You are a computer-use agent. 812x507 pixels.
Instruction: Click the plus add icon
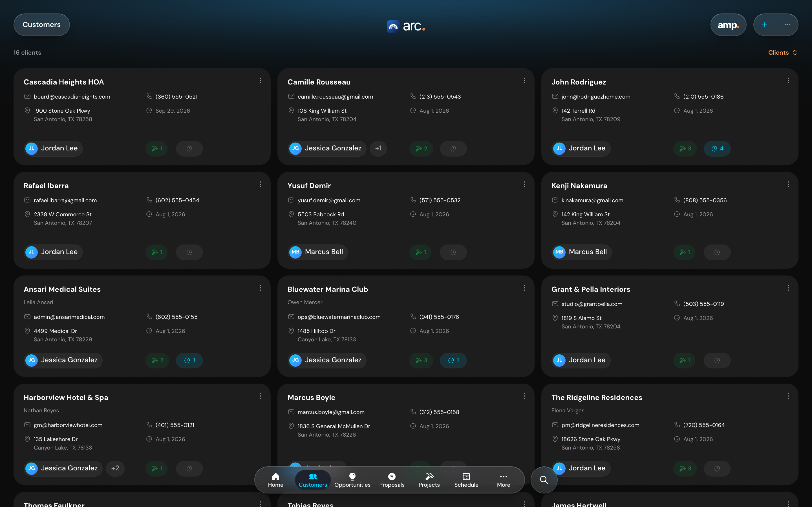coord(764,25)
